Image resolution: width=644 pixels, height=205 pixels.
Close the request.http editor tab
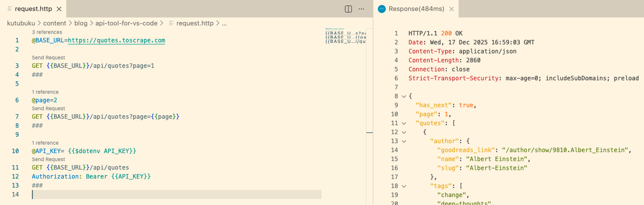58,8
